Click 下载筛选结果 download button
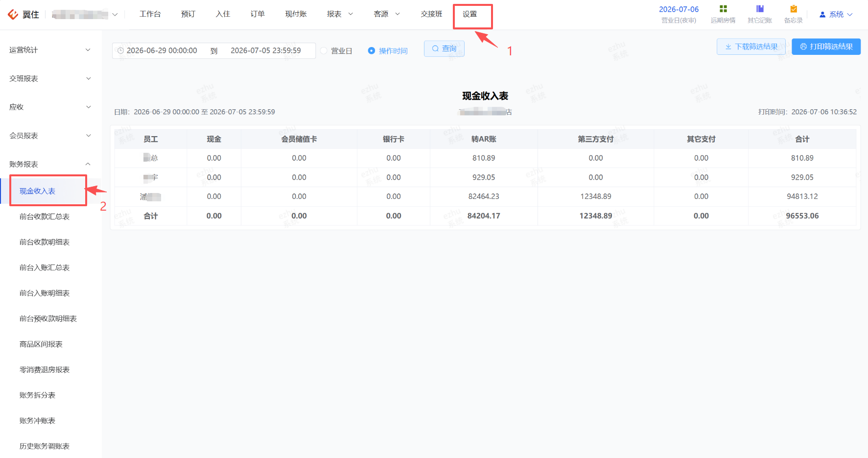This screenshot has height=458, width=868. (x=751, y=47)
